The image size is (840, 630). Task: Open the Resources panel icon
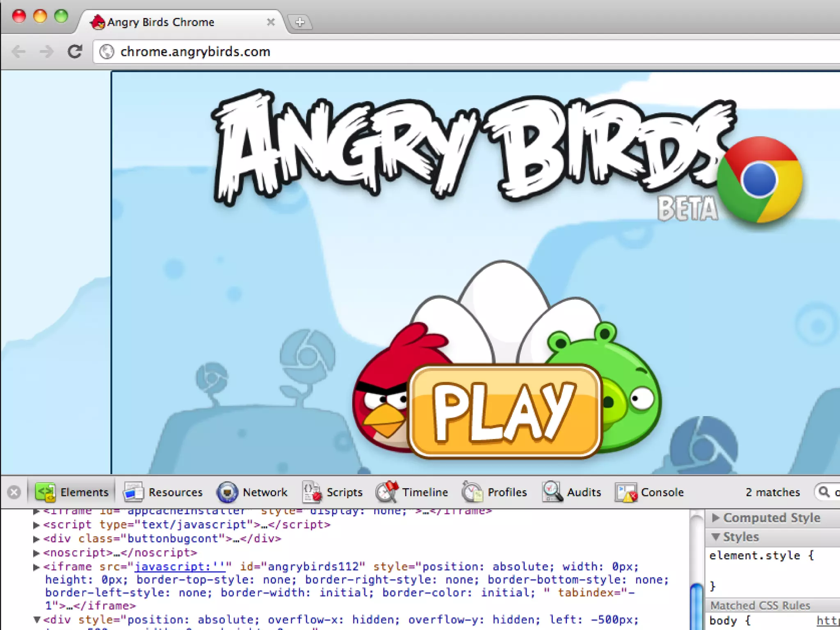133,492
